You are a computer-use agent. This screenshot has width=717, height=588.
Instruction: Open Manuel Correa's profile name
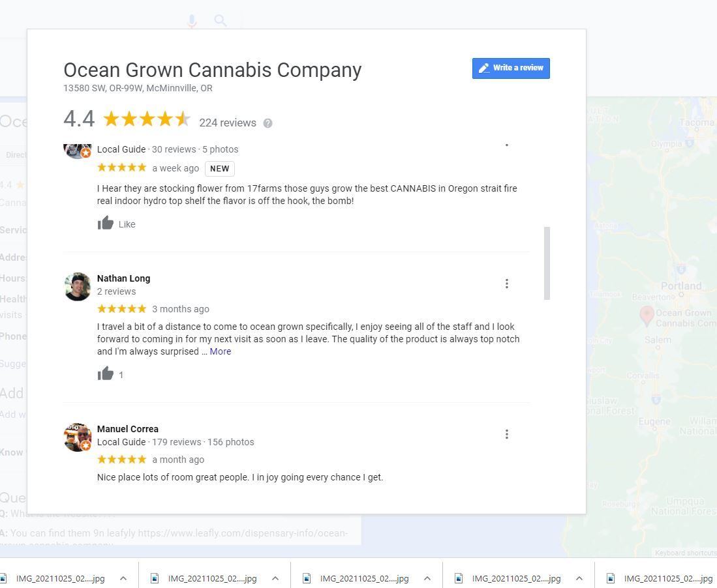(128, 429)
